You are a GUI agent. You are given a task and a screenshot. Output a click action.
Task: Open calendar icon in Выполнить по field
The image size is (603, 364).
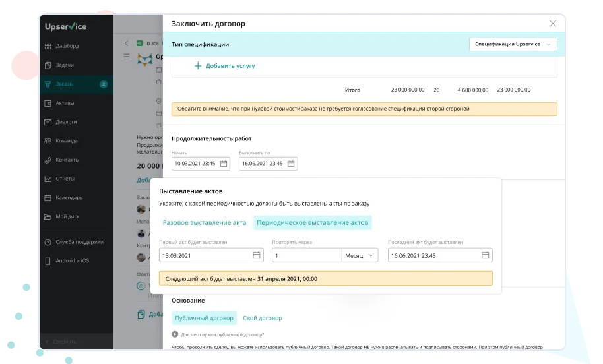point(291,164)
